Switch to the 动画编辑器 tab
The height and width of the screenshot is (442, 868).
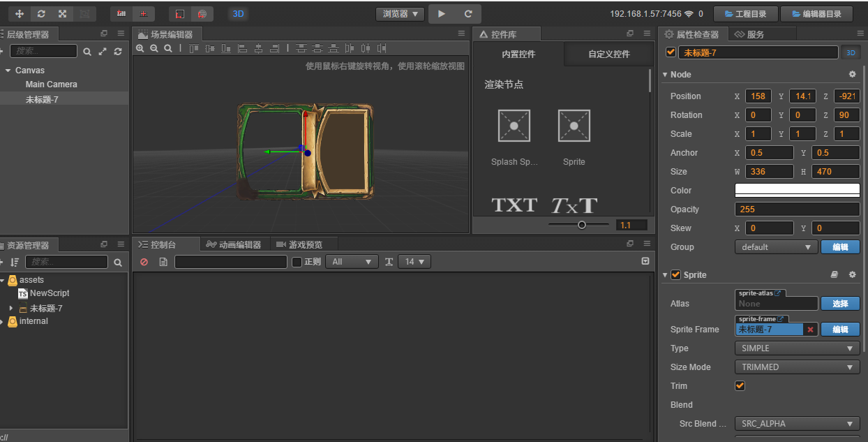(234, 244)
